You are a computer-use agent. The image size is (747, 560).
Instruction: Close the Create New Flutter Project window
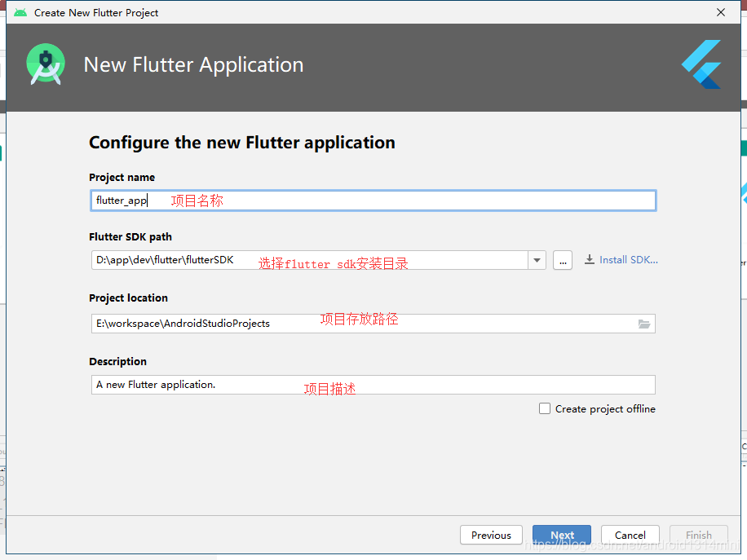pyautogui.click(x=721, y=12)
